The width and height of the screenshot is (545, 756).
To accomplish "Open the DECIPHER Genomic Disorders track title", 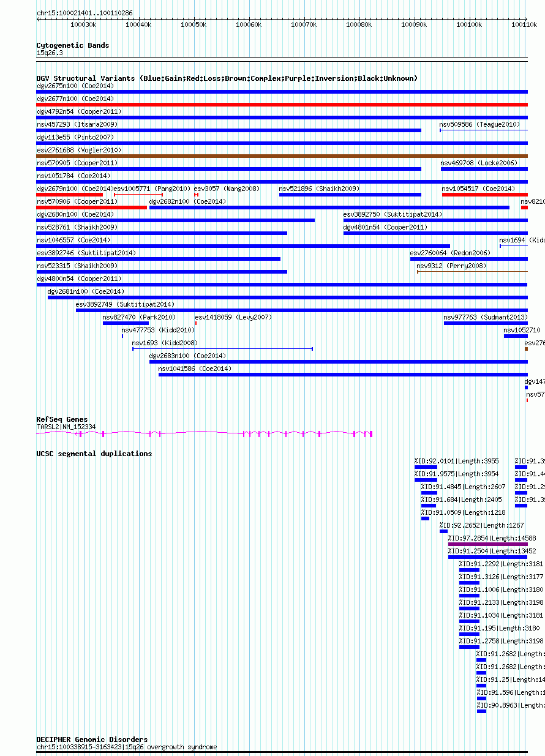I will click(x=92, y=739).
